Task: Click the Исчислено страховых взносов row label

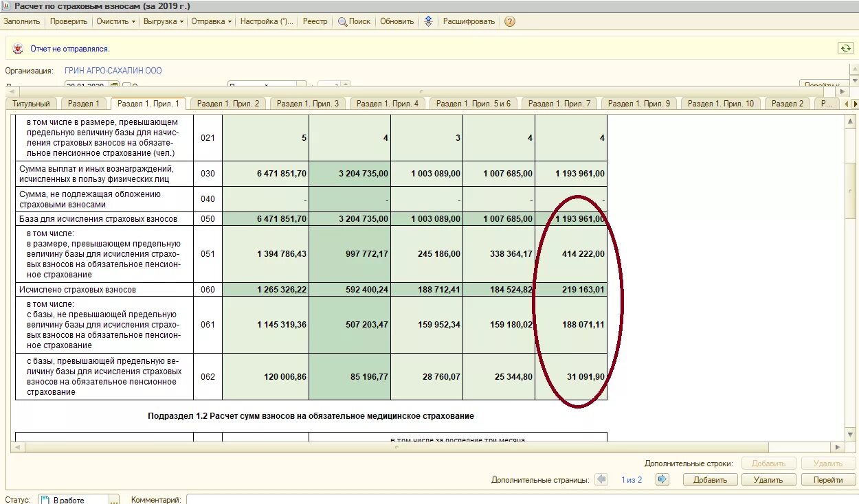Action: coord(78,290)
